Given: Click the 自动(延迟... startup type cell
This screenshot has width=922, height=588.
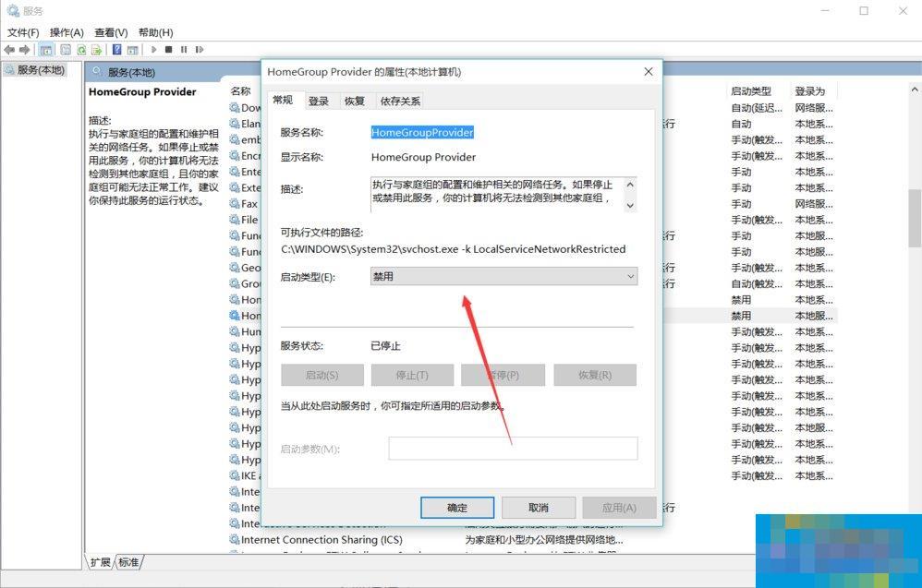Looking at the screenshot, I should pyautogui.click(x=757, y=107).
